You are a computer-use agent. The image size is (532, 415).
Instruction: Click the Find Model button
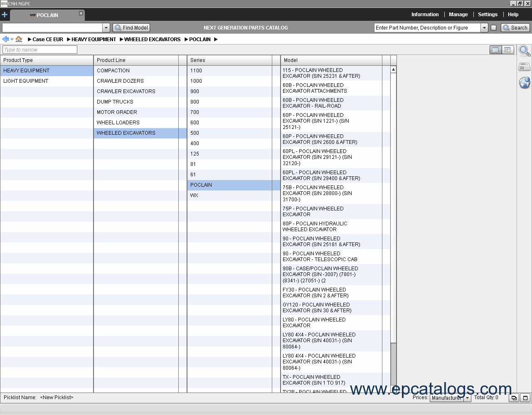131,28
